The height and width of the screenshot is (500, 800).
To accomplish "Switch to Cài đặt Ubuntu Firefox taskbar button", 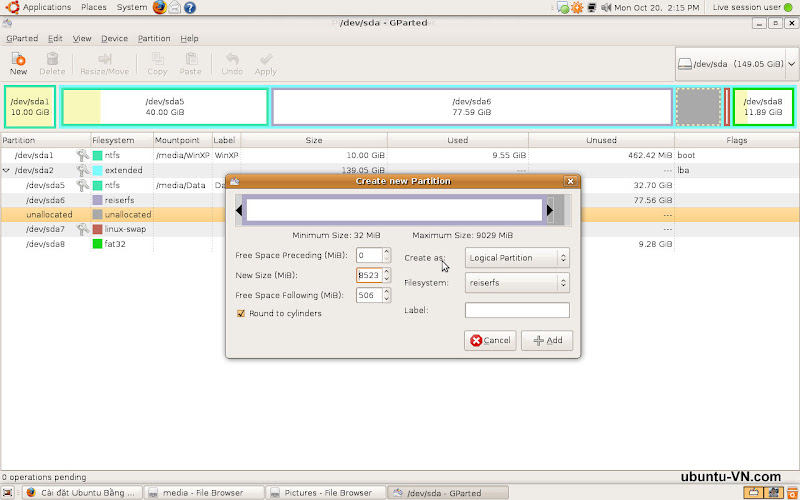I will (x=82, y=493).
